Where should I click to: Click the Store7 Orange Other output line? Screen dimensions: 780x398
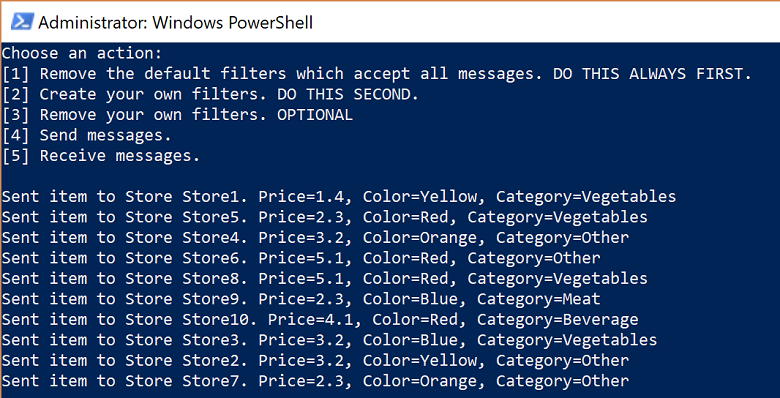[315, 381]
